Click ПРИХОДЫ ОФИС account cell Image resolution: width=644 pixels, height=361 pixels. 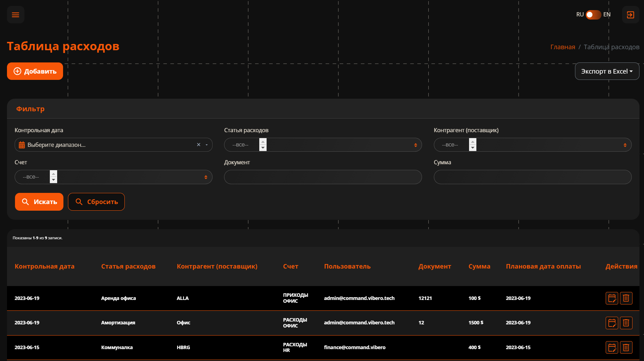click(296, 298)
